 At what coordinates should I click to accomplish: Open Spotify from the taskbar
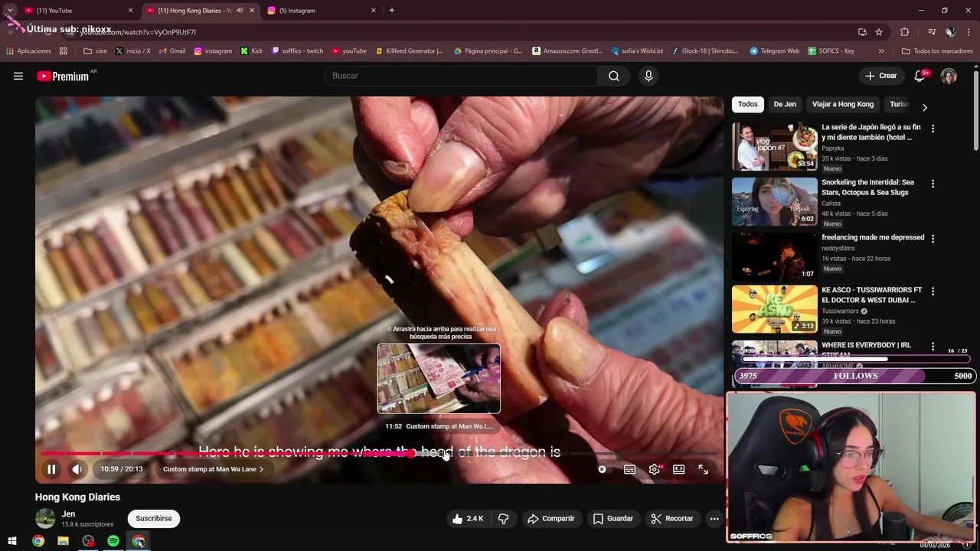113,541
